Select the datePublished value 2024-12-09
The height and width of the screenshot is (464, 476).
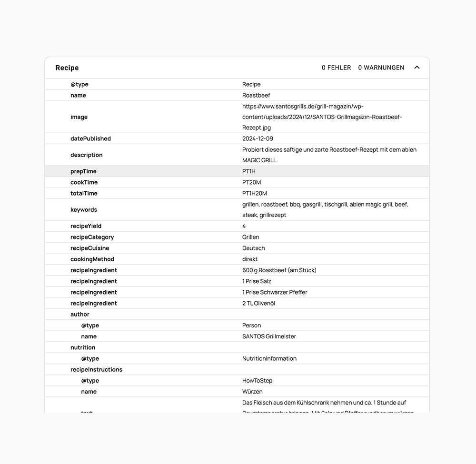tap(258, 139)
